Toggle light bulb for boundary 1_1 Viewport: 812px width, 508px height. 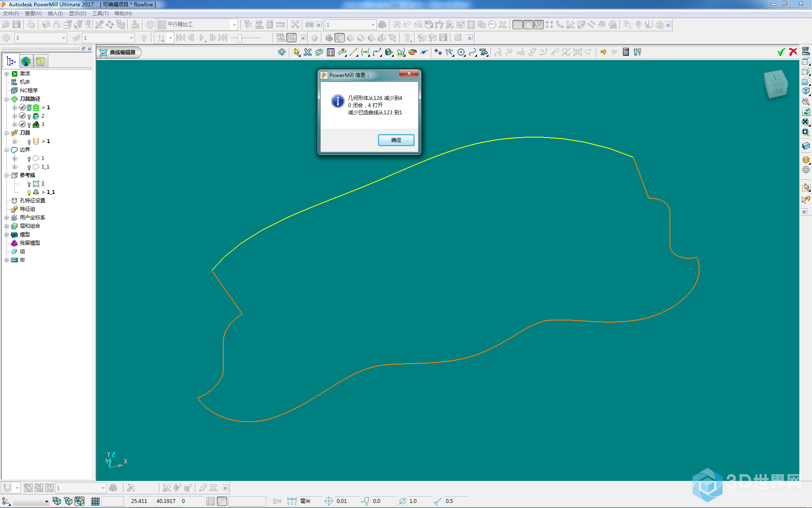pos(29,167)
